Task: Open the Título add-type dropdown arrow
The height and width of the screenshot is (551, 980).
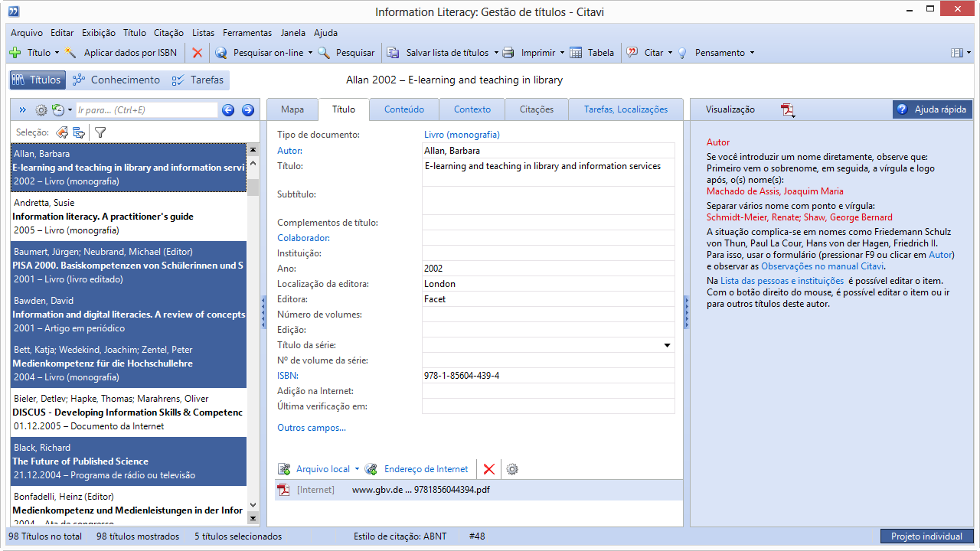Action: tap(57, 53)
